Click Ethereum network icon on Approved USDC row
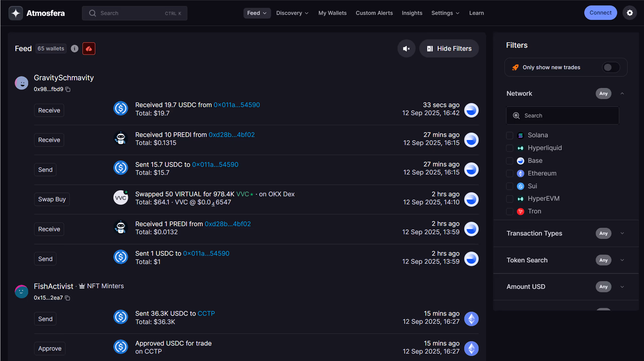 point(471,348)
